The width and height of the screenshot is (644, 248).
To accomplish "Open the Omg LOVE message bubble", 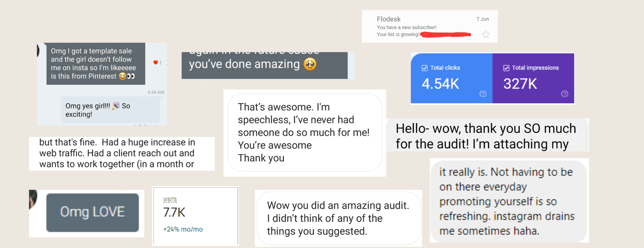I will point(92,212).
